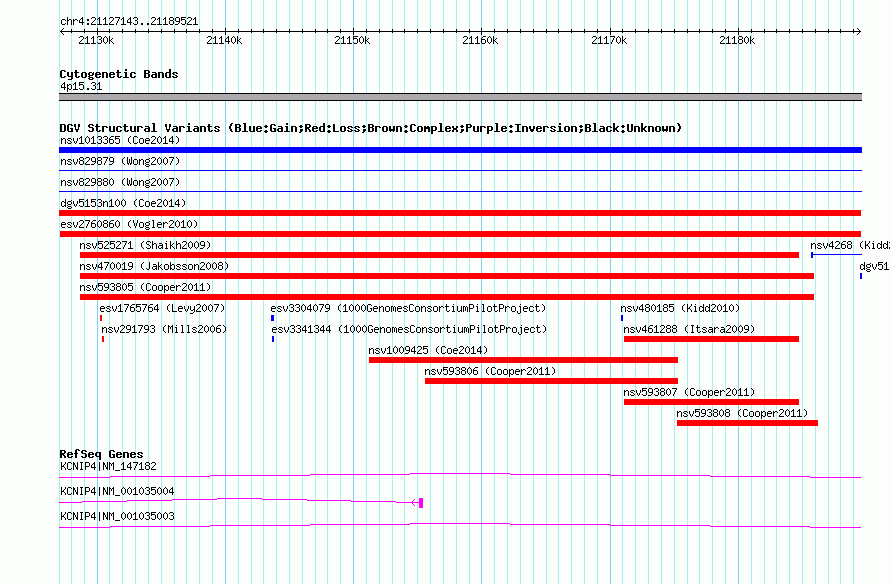Select the nsv593808 (Cooper2011) red bar
Image resolution: width=890 pixels, height=584 pixels.
748,423
